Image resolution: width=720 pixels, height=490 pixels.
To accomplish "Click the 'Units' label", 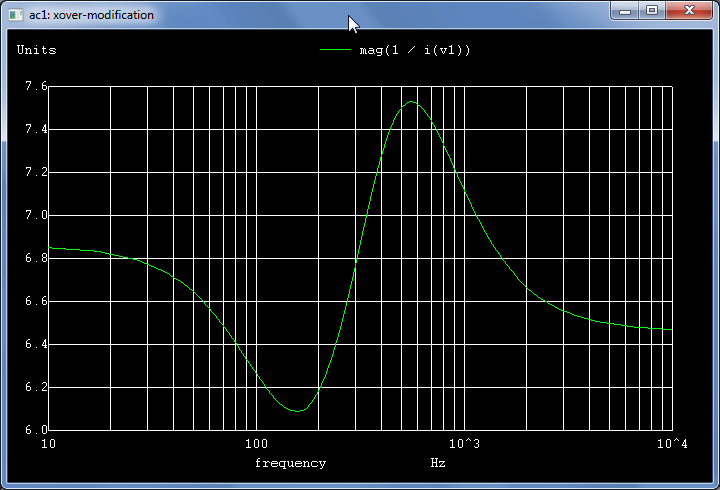I will click(x=37, y=50).
